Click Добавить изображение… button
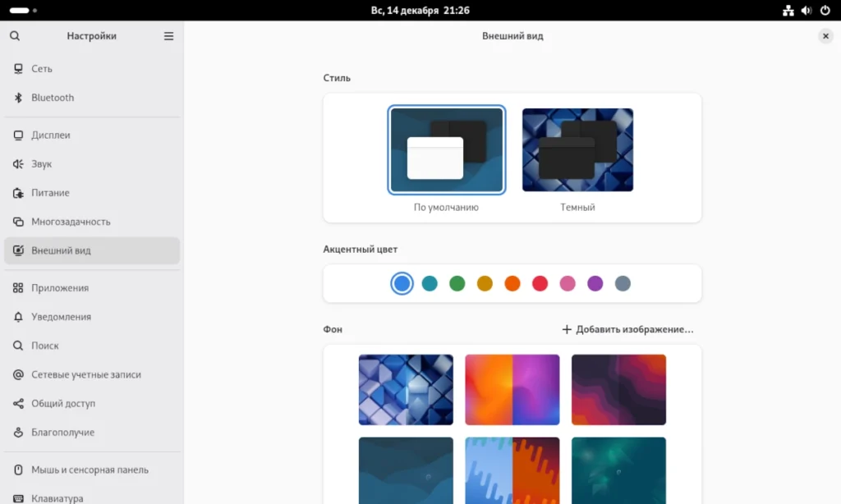The image size is (841, 504). click(x=627, y=329)
